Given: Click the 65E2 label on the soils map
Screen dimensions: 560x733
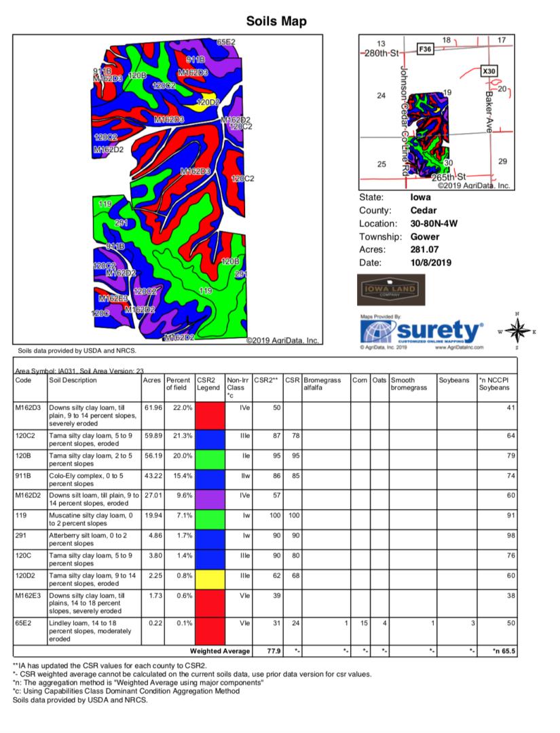Looking at the screenshot, I should pyautogui.click(x=225, y=42).
